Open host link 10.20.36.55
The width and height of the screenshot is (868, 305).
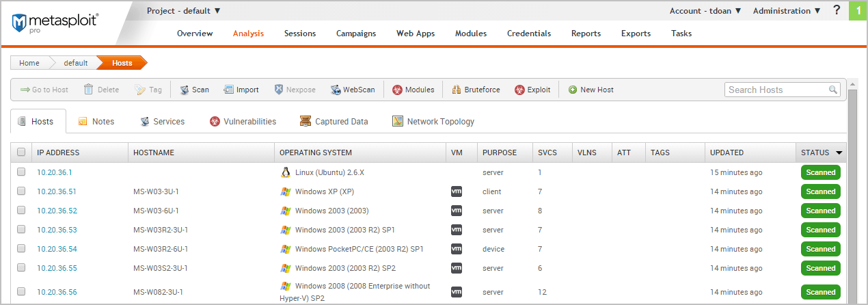pyautogui.click(x=57, y=268)
